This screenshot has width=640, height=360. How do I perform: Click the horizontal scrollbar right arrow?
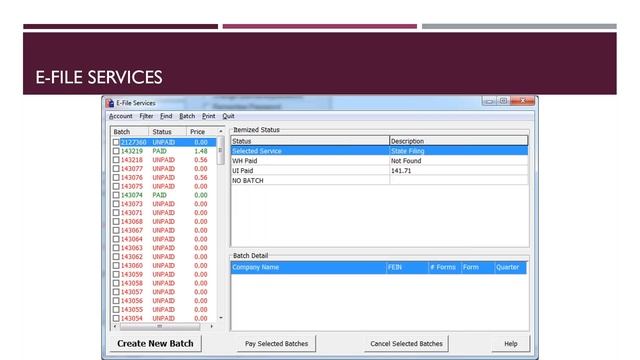click(x=211, y=327)
